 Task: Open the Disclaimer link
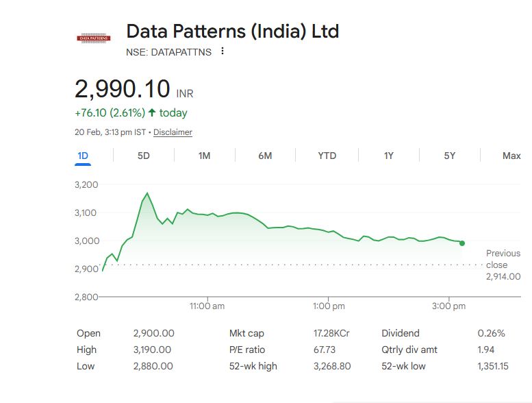[173, 132]
